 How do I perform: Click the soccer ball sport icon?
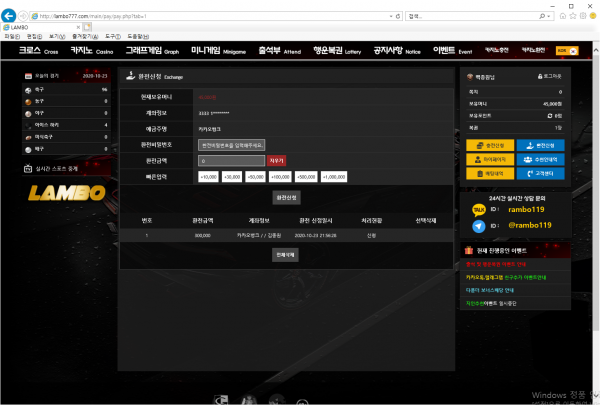(28, 90)
